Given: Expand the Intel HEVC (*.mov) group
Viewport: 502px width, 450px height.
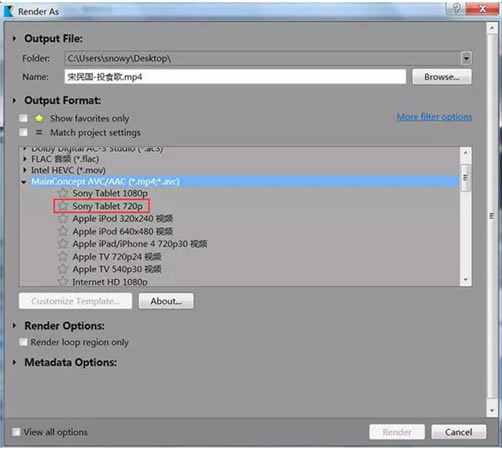Looking at the screenshot, I should pos(25,170).
